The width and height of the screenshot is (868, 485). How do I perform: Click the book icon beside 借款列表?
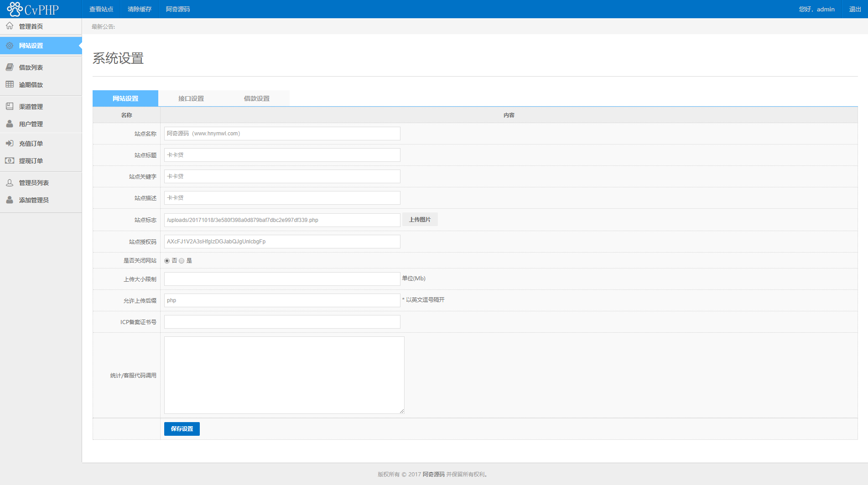(10, 67)
